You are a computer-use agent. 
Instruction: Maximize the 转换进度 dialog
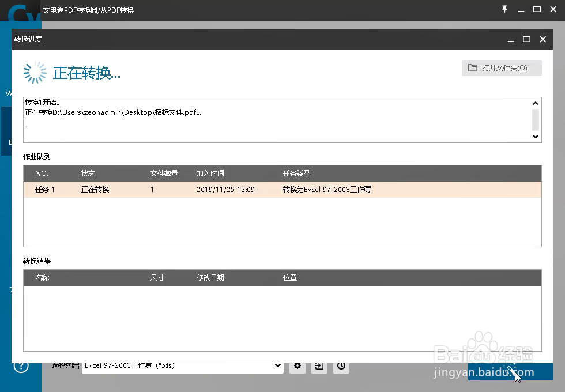[x=526, y=39]
